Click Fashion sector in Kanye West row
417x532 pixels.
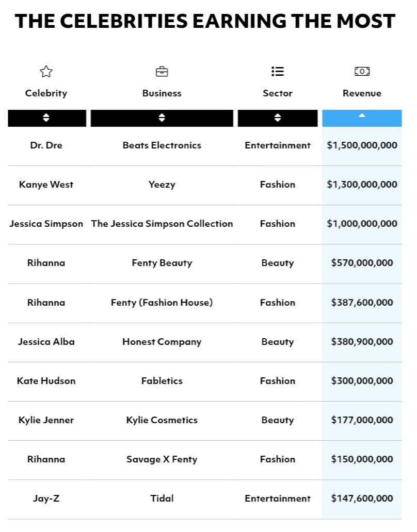[278, 185]
